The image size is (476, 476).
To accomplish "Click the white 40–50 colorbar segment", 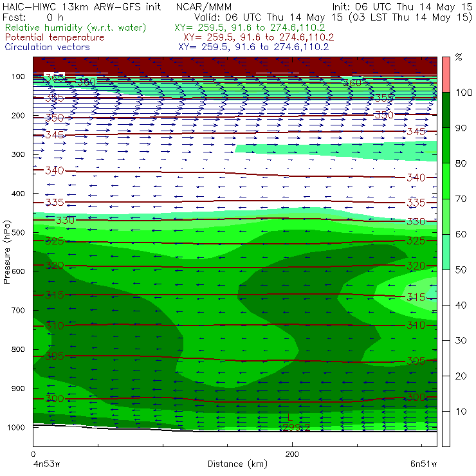I will [x=446, y=288].
